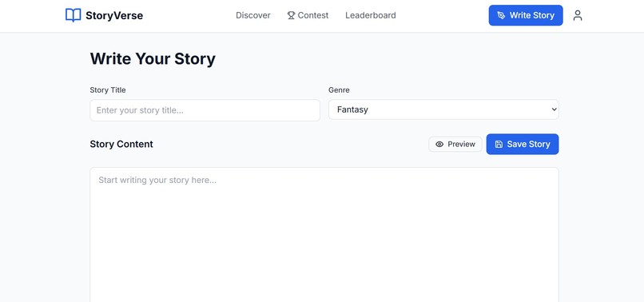Click the Story Content heading

click(x=121, y=145)
